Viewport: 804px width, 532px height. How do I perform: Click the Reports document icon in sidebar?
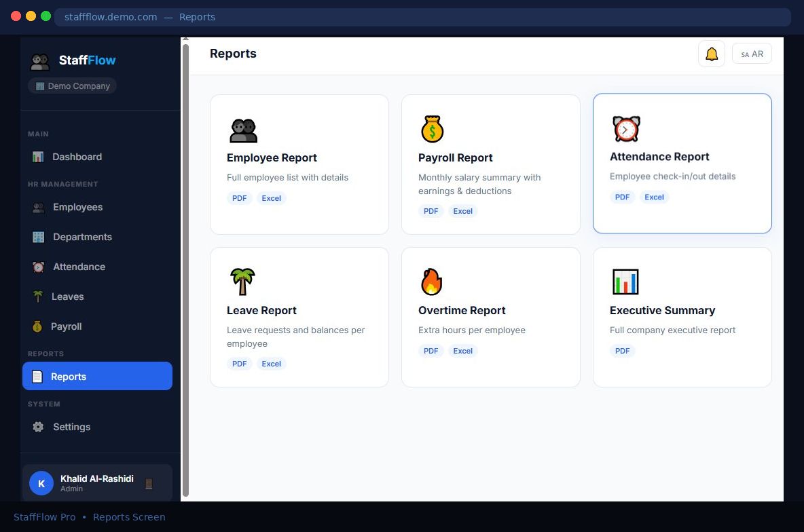37,377
